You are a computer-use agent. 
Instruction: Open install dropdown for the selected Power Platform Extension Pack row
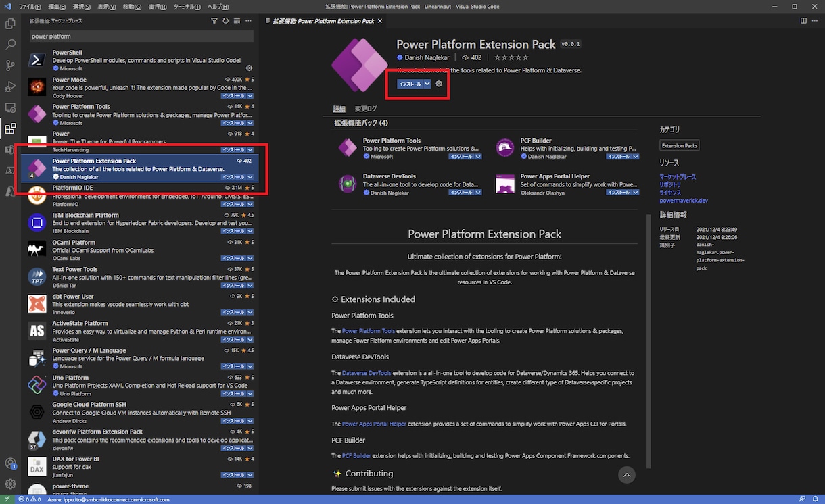pyautogui.click(x=250, y=177)
